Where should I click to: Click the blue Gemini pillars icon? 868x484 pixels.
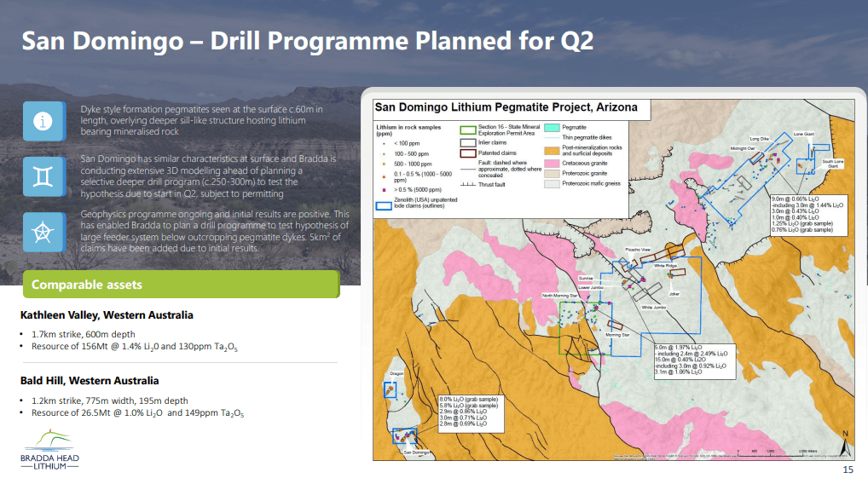pos(43,176)
